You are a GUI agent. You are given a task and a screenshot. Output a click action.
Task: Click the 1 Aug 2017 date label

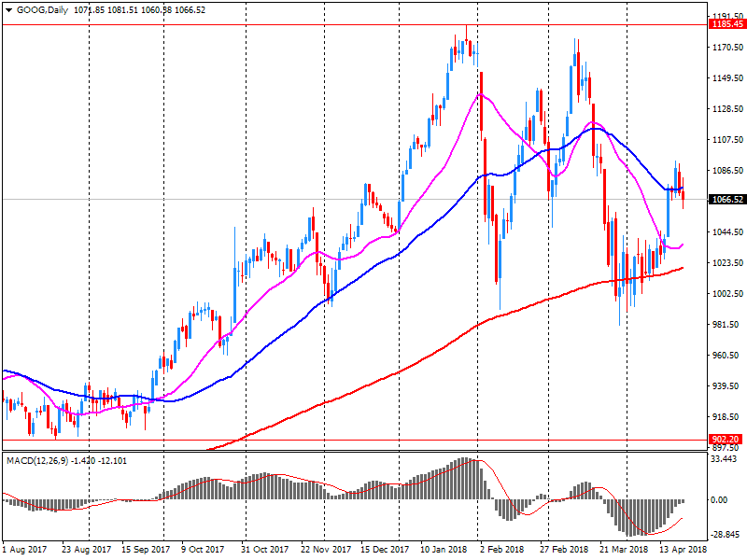(x=25, y=549)
